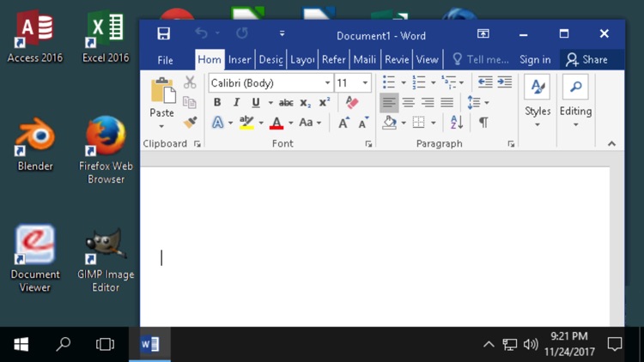The image size is (644, 362).
Task: Click the Sort A-Z icon
Action: [x=456, y=123]
